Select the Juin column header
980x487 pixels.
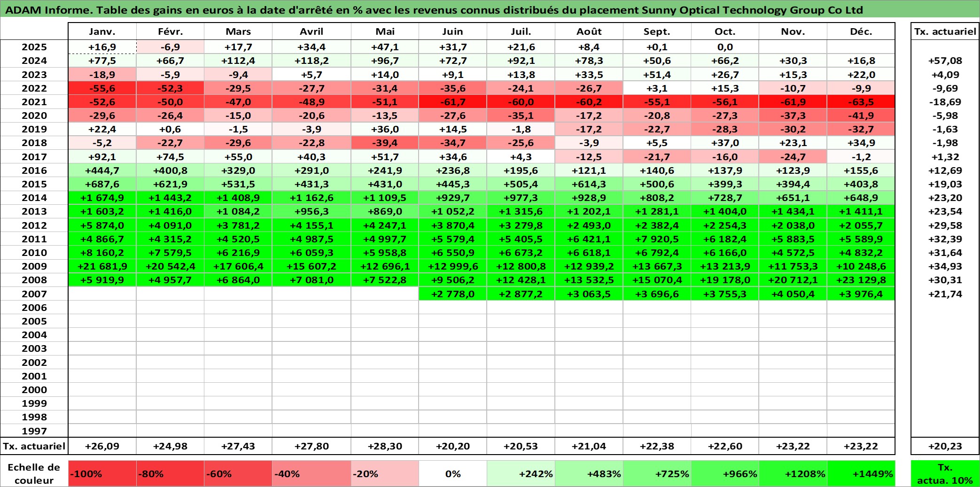coord(453,31)
